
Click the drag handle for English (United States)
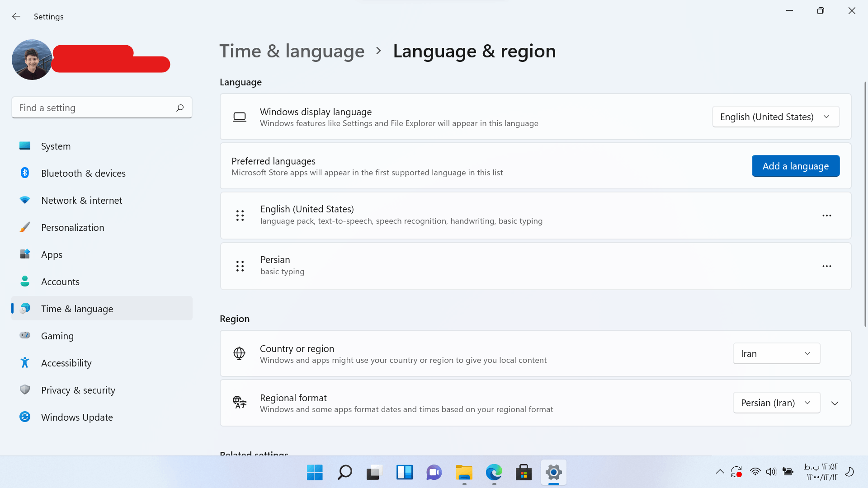click(x=240, y=216)
